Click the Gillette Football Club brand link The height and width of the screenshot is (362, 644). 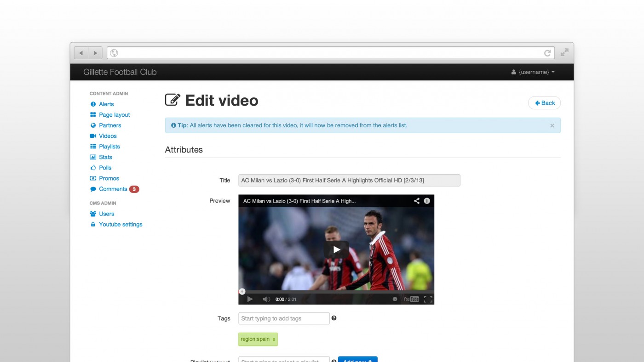pos(120,72)
